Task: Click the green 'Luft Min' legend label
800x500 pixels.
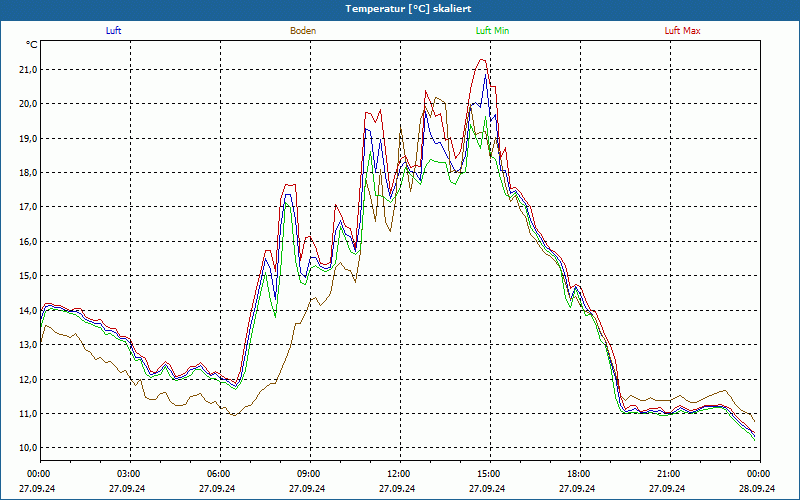Action: pyautogui.click(x=492, y=31)
